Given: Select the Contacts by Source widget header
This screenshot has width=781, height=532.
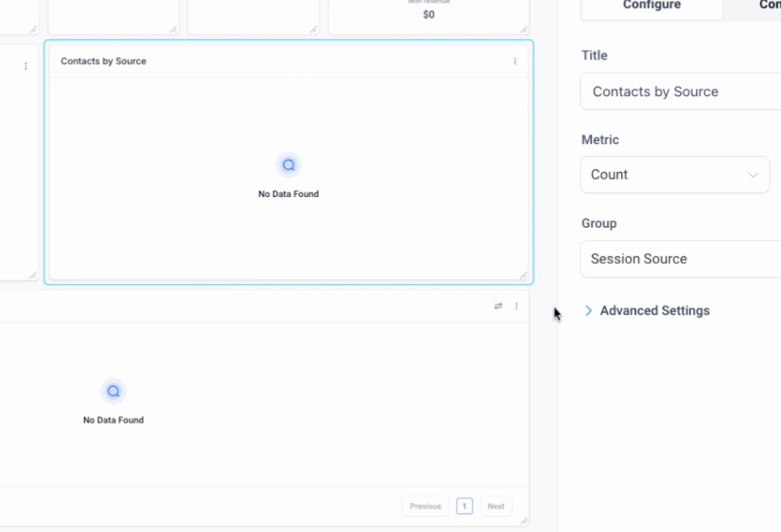Looking at the screenshot, I should (104, 61).
